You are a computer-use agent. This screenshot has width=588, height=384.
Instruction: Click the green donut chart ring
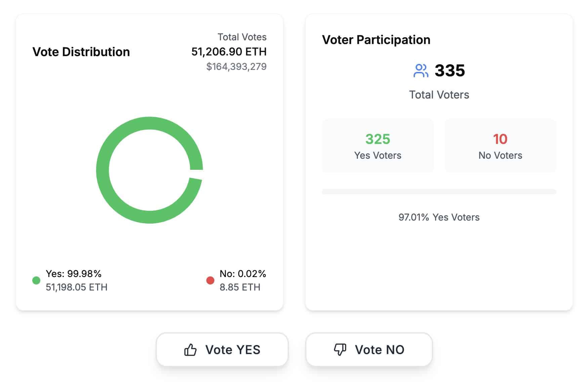tap(103, 170)
